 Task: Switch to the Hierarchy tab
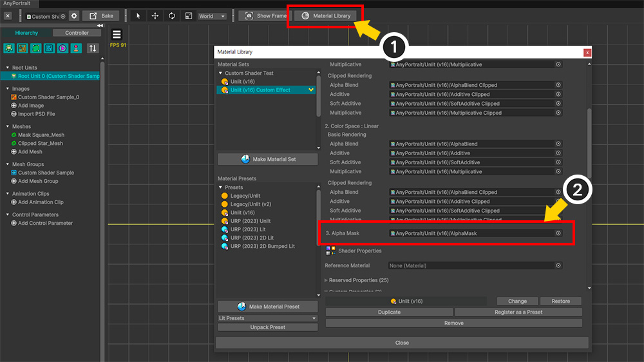point(26,33)
